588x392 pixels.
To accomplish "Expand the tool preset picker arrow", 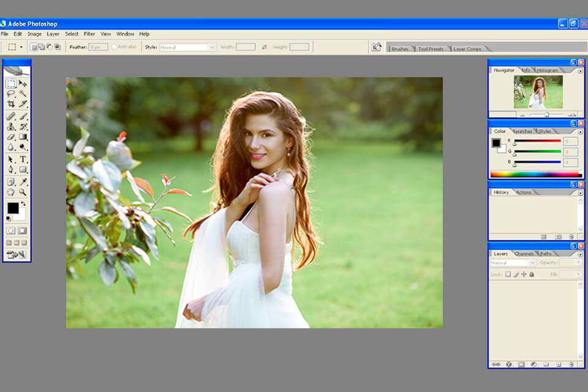I will pyautogui.click(x=21, y=47).
